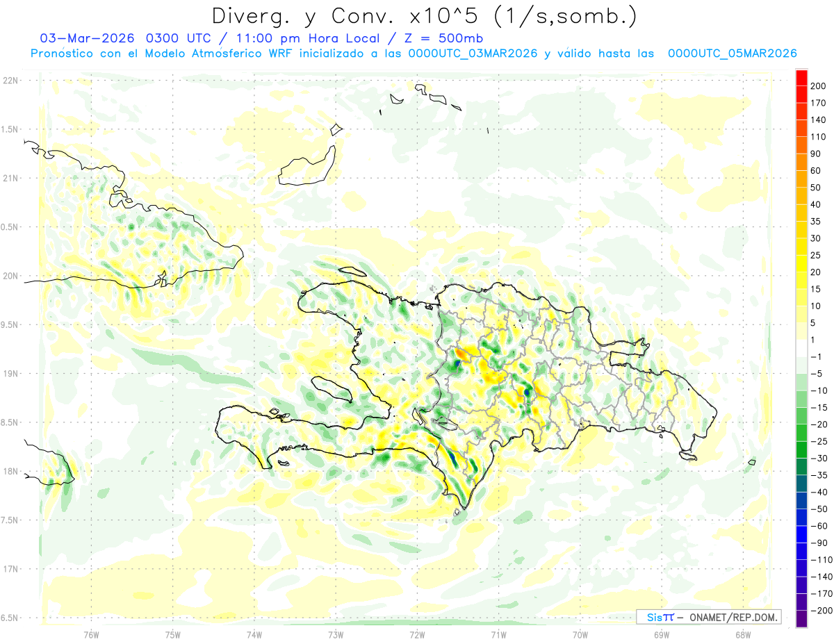Click the '110' colorbar value
This screenshot has width=834, height=644.
click(818, 137)
